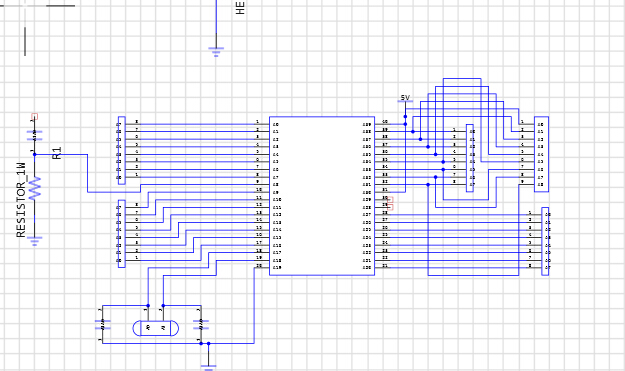Select the top far-right 9-pin connector
The width and height of the screenshot is (625, 371).
pos(541,154)
